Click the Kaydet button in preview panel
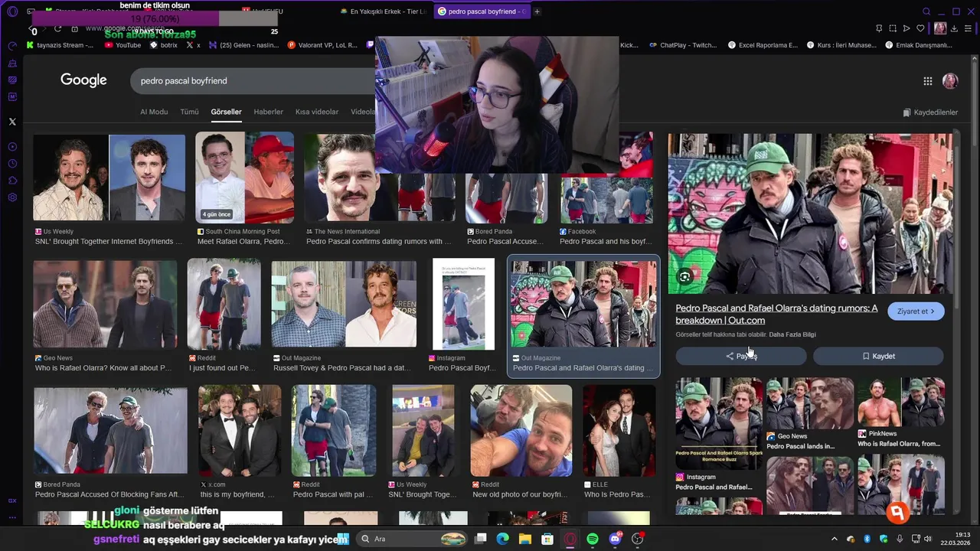The width and height of the screenshot is (980, 551). pyautogui.click(x=878, y=356)
